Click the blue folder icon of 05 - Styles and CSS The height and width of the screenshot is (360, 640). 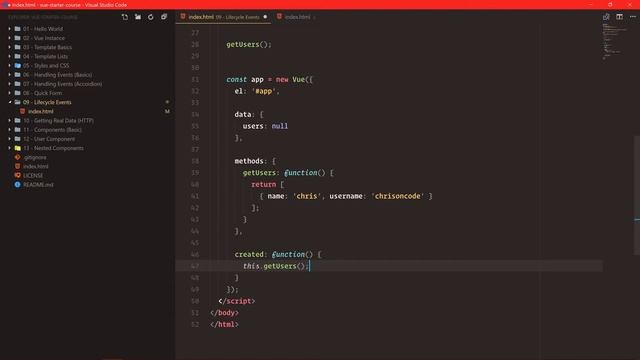click(x=18, y=65)
